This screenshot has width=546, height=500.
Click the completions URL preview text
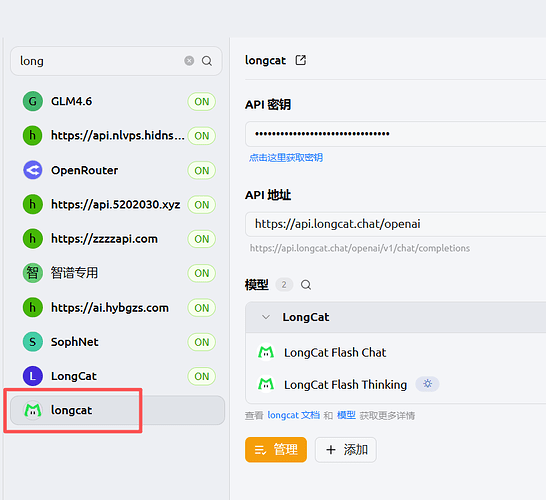[360, 248]
